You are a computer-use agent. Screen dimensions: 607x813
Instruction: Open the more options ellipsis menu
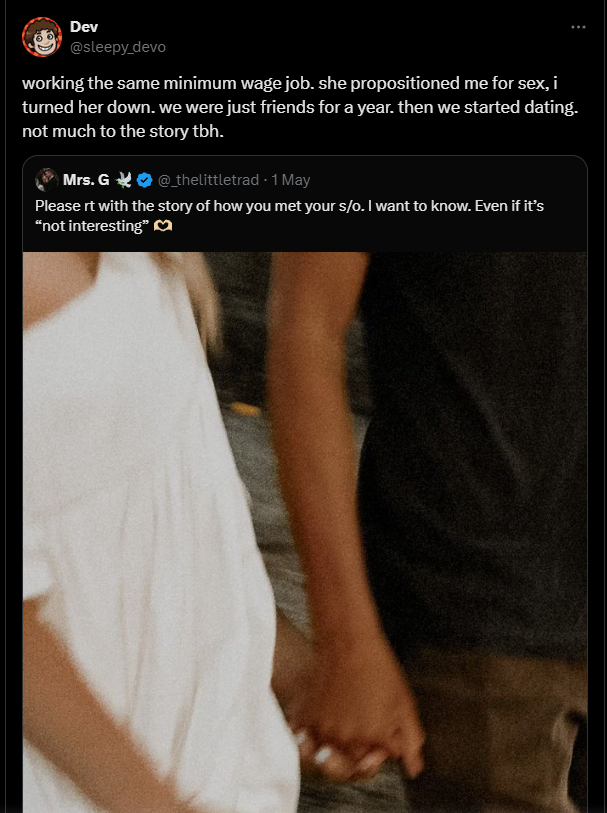click(x=578, y=27)
